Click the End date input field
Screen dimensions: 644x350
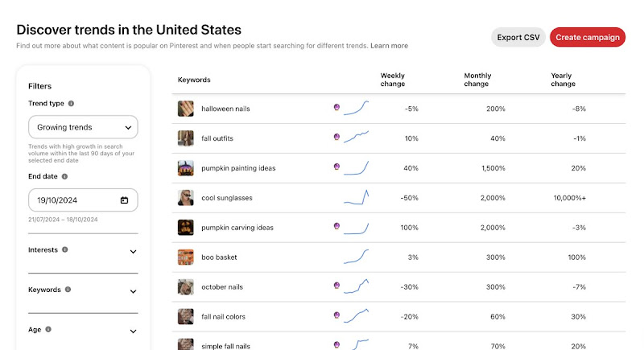click(83, 200)
